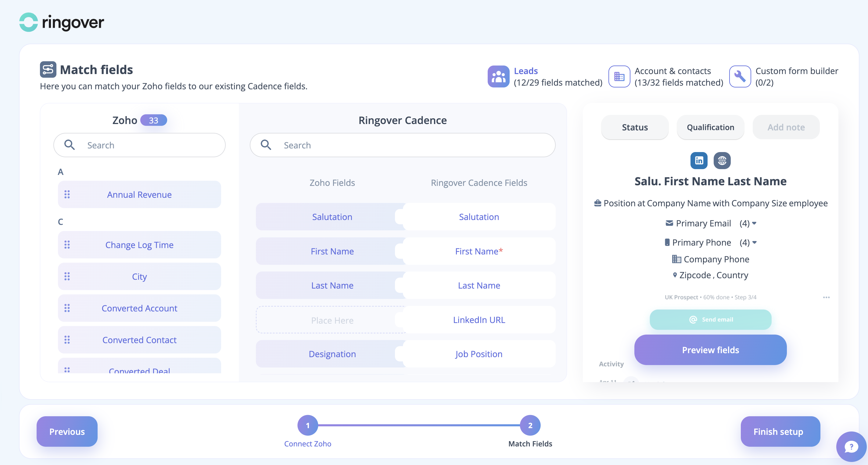This screenshot has height=465, width=868.
Task: Click the required Cadence First Name field
Action: tap(479, 251)
